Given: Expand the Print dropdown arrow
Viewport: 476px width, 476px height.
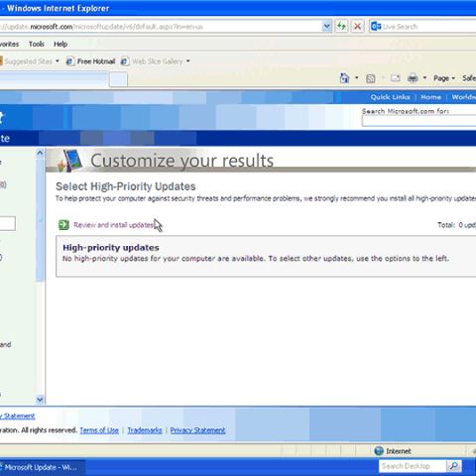Looking at the screenshot, I should click(424, 78).
